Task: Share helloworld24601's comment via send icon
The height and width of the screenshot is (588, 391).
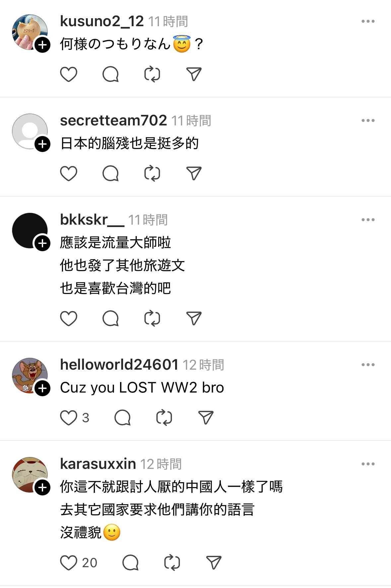Action: (x=206, y=417)
